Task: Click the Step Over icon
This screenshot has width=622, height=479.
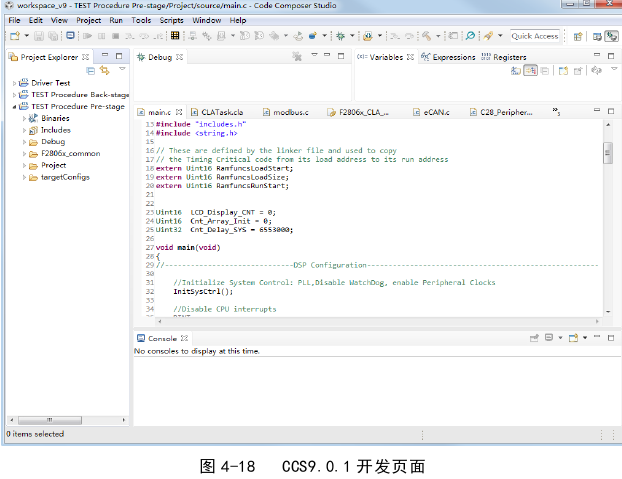Action: [144, 36]
